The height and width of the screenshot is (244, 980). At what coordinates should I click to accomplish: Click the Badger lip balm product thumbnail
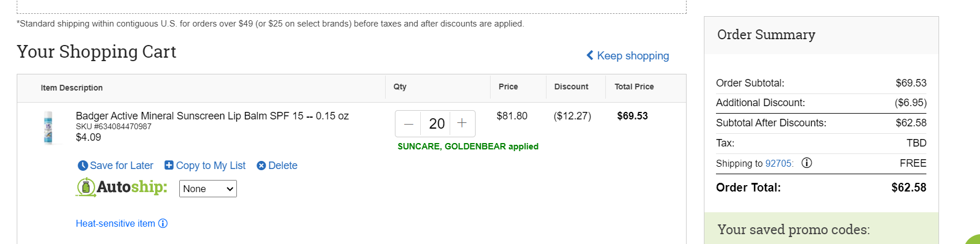point(48,127)
